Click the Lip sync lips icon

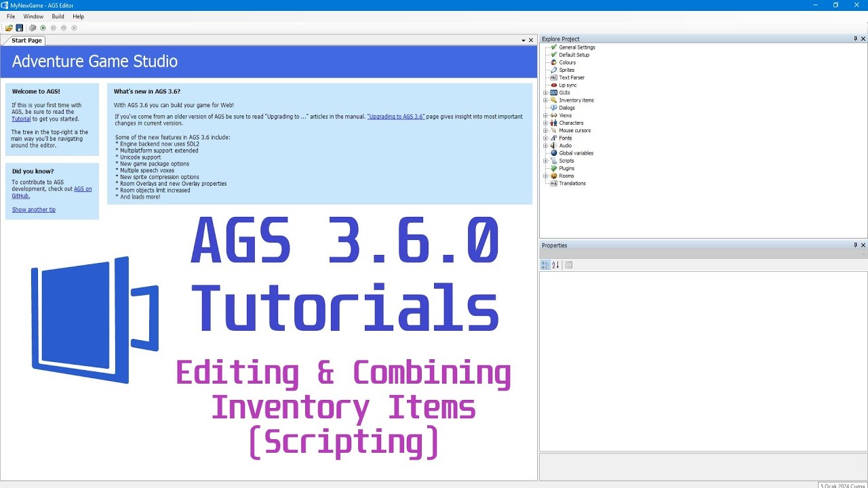553,85
